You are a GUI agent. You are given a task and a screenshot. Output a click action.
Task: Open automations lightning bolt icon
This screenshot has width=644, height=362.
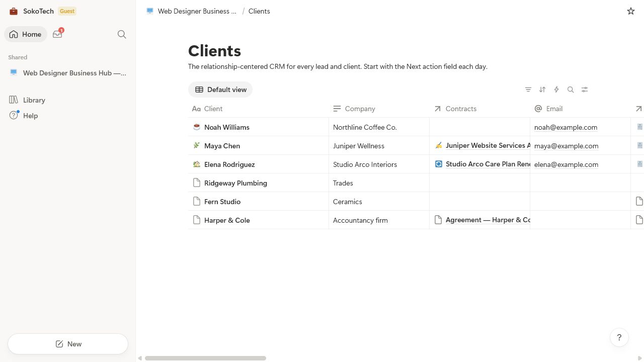(x=556, y=89)
